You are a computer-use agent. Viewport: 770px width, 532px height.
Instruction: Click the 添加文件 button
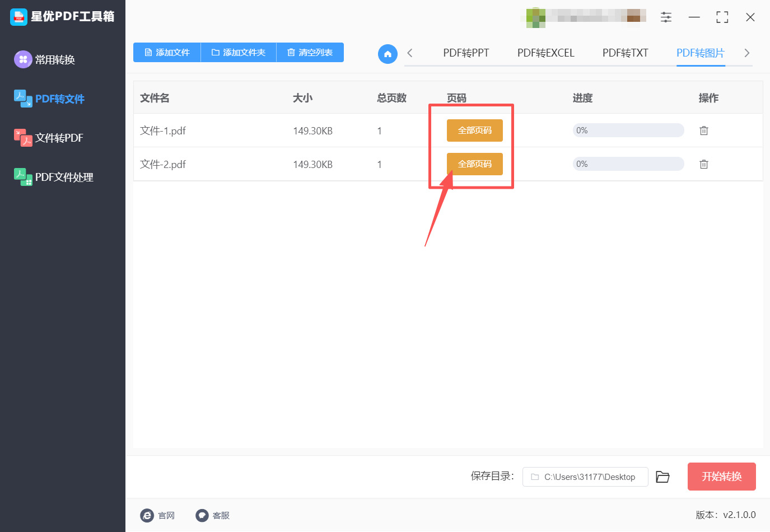click(167, 52)
